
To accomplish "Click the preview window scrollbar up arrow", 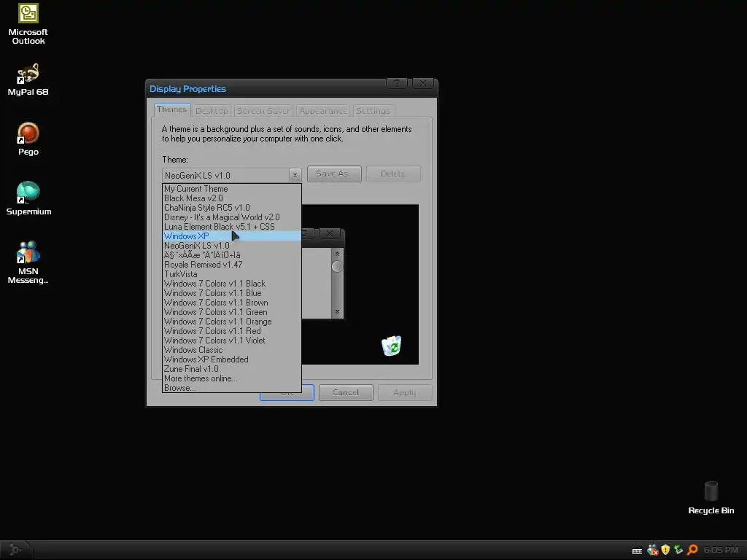I will [x=337, y=254].
